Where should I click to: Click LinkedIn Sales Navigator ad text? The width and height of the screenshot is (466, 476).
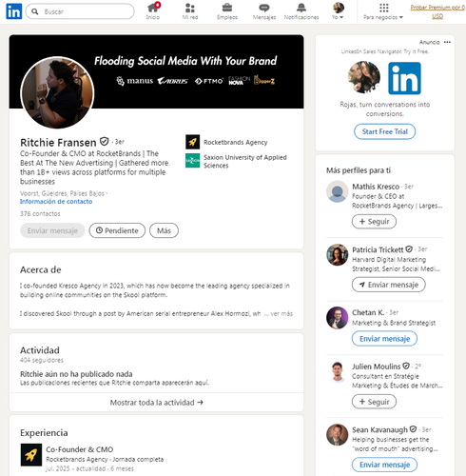tap(385, 51)
